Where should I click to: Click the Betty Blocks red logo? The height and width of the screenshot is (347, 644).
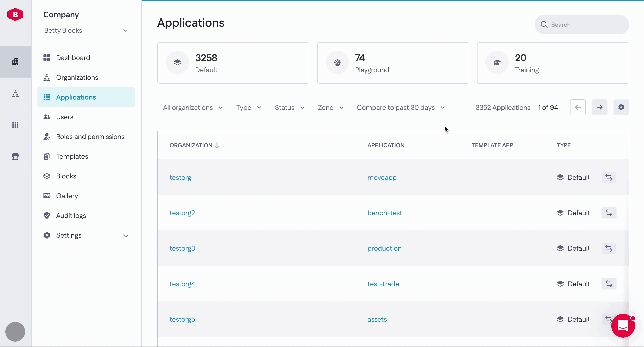[x=15, y=15]
